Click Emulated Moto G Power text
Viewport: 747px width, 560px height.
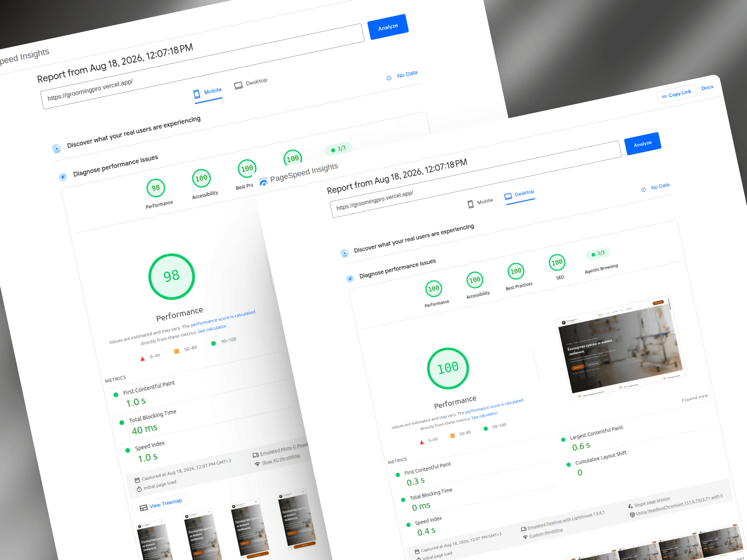[284, 449]
